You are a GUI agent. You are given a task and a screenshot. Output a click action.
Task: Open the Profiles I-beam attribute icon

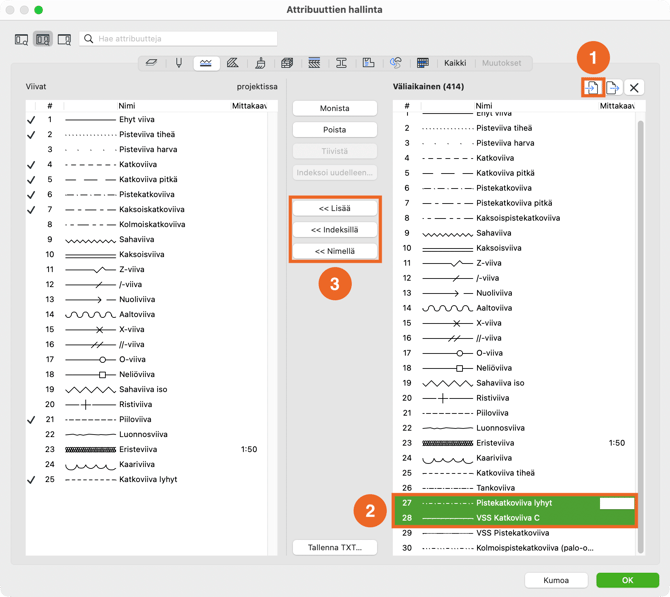[341, 63]
